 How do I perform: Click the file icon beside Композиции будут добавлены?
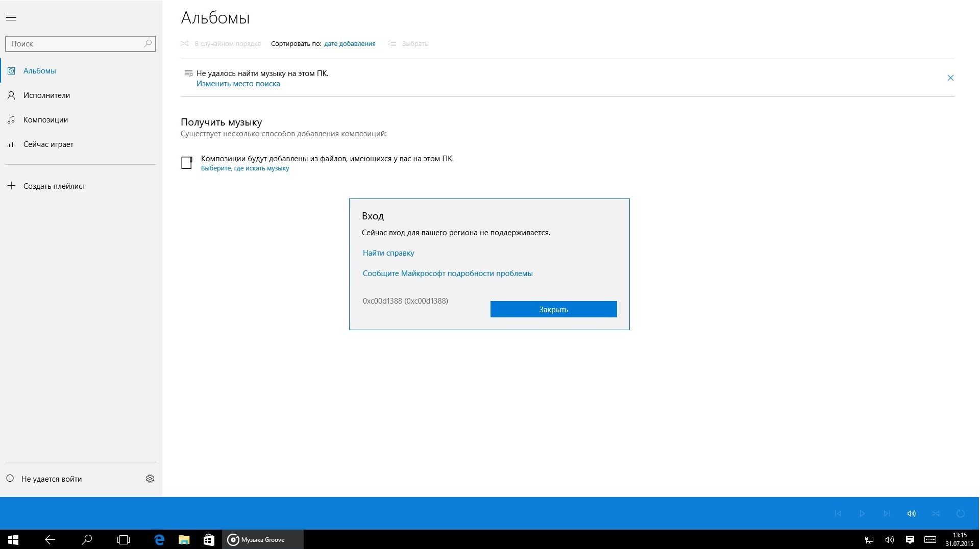tap(187, 163)
